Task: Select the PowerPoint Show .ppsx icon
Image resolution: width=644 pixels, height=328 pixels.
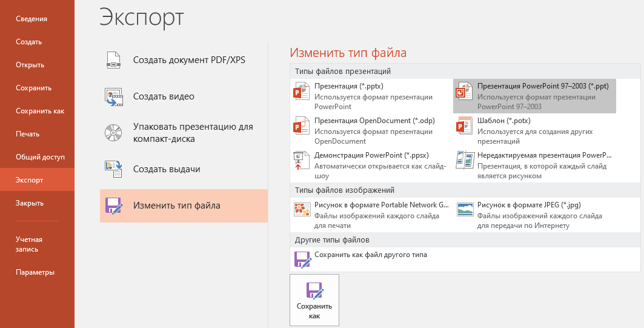Action: point(301,161)
